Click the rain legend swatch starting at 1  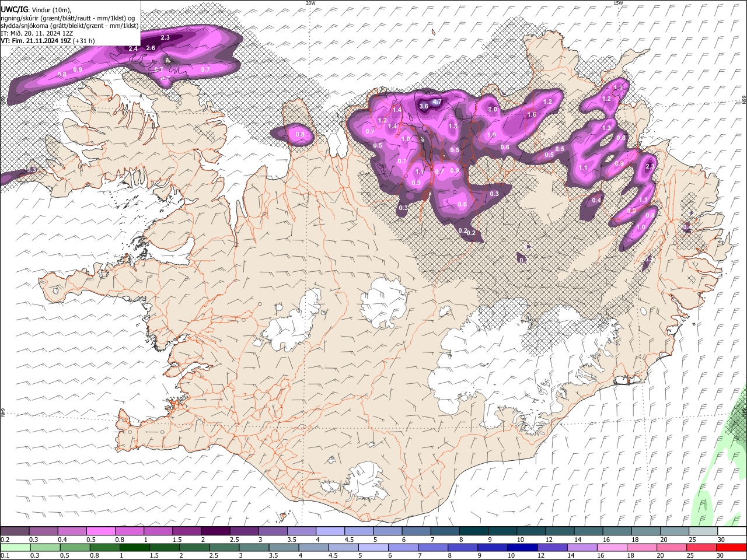point(134,547)
